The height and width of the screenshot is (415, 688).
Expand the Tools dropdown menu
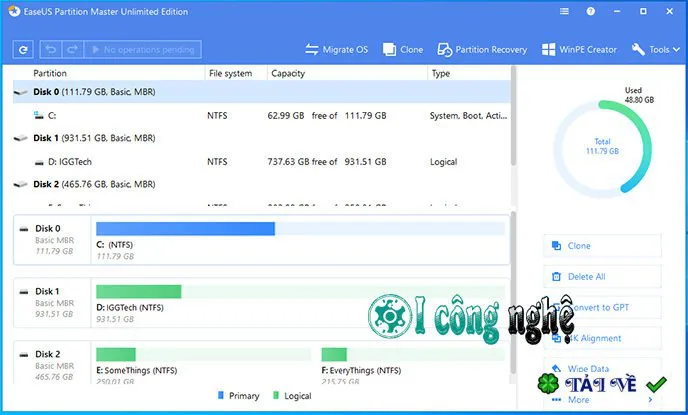coord(656,50)
